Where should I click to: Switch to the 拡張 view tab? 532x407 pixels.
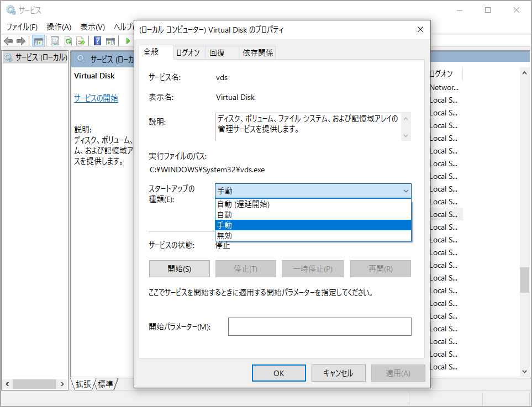(83, 384)
